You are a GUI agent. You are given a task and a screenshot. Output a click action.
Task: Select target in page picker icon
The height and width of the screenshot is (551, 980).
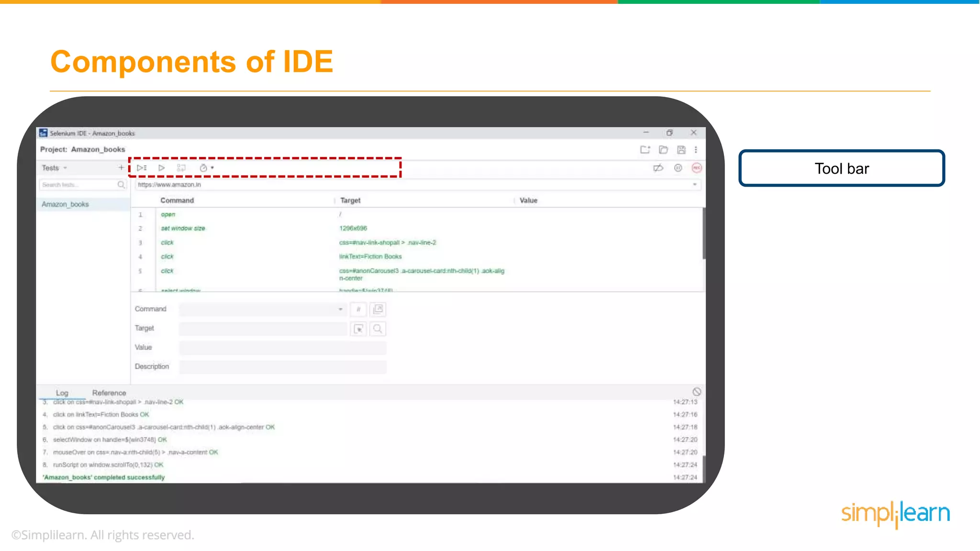click(x=358, y=329)
